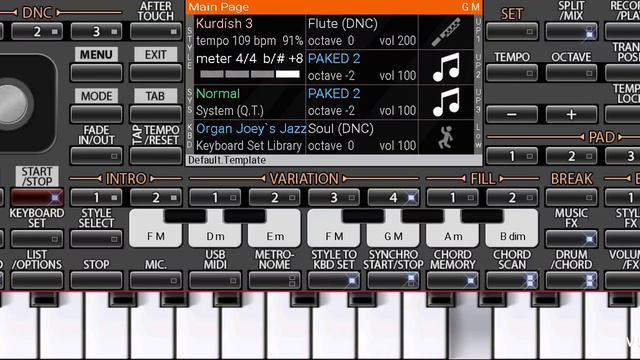Click the Mode button
This screenshot has width=640, height=360.
tap(96, 114)
